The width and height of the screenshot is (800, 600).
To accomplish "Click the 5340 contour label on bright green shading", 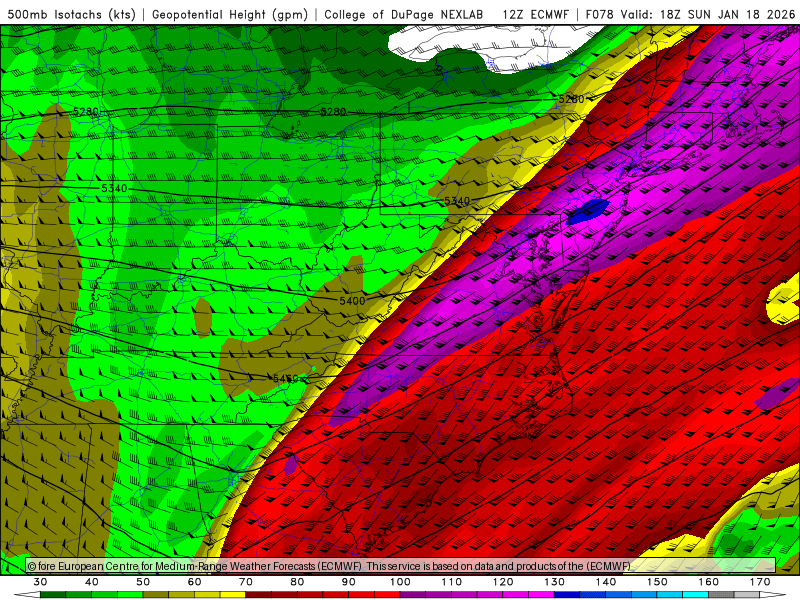I will (114, 188).
